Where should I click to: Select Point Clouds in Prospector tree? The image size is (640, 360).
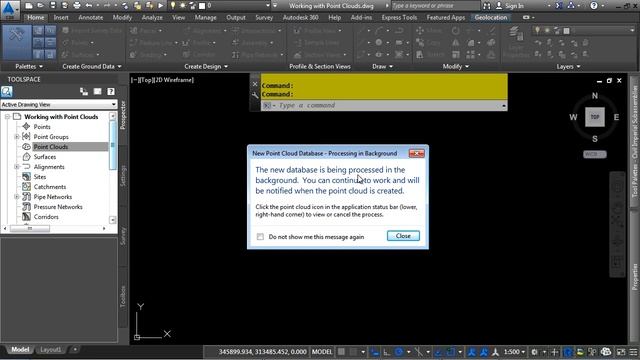(x=51, y=147)
